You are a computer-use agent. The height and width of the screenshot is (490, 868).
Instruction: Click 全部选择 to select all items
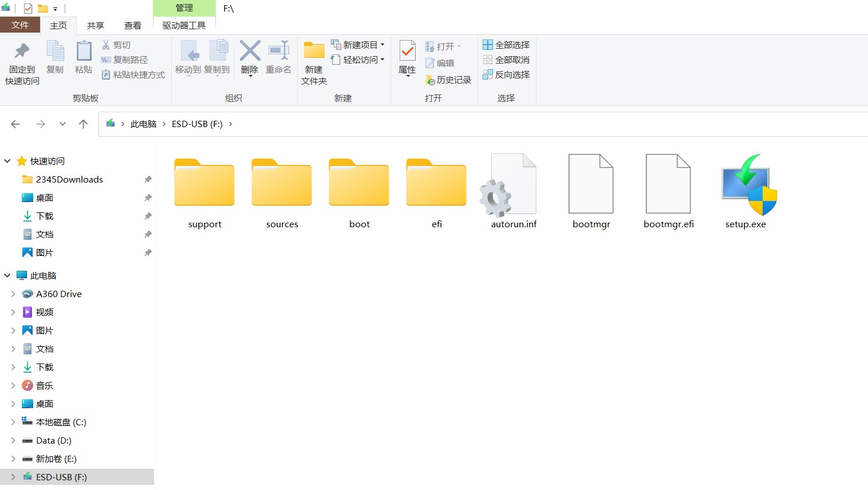click(506, 45)
